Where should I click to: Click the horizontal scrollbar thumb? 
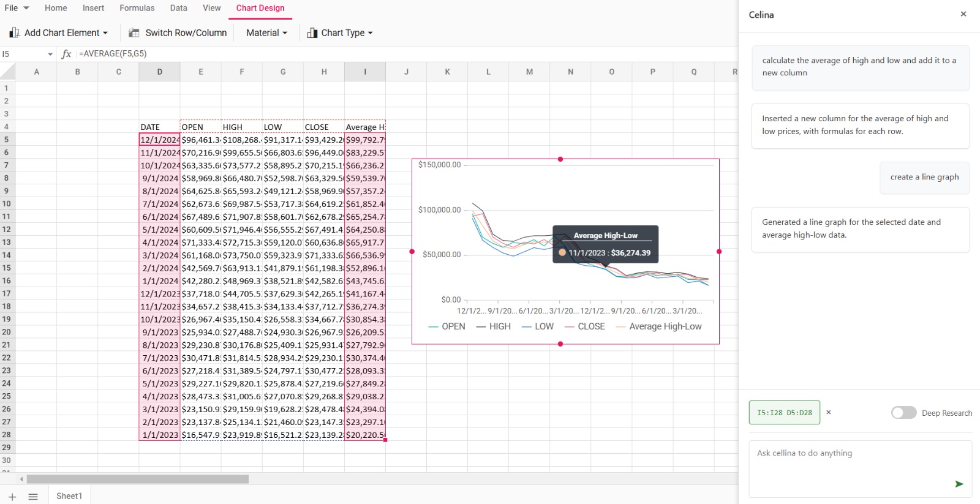(x=138, y=479)
